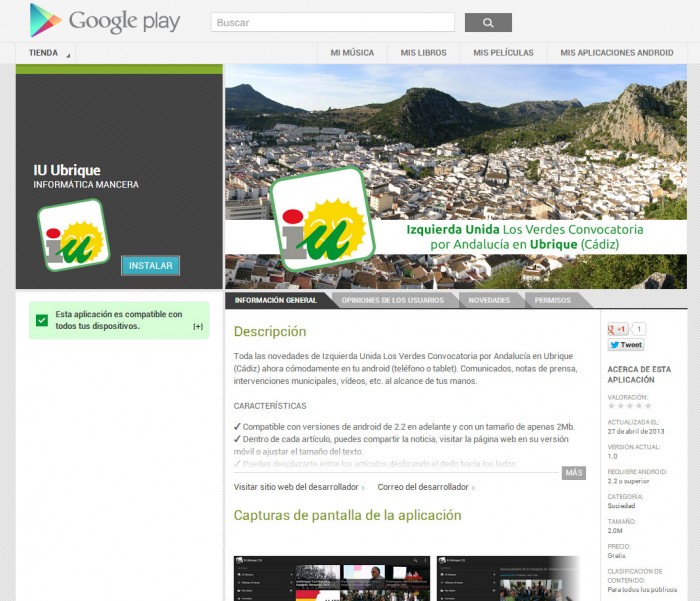
Task: Switch to the Novedades tab
Action: 489,300
